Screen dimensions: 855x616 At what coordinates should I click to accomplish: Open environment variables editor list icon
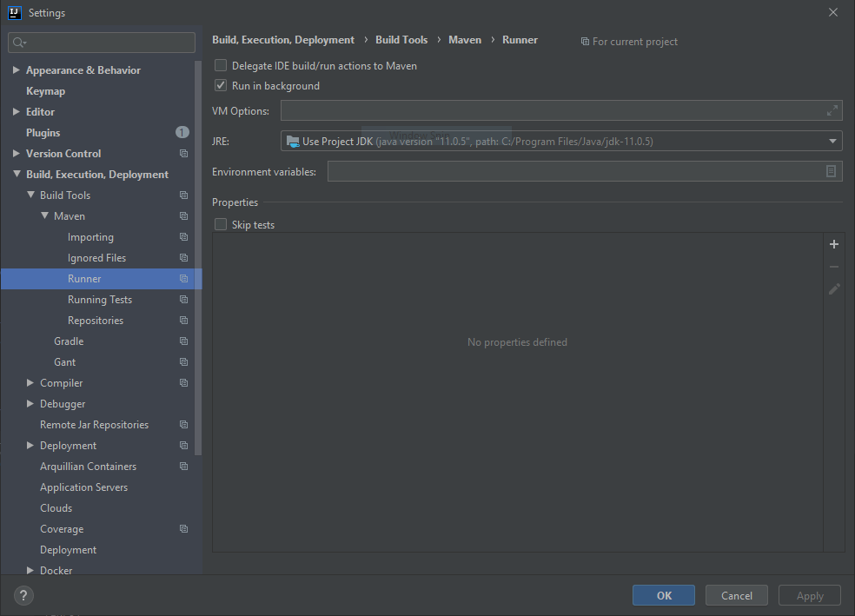tap(831, 171)
